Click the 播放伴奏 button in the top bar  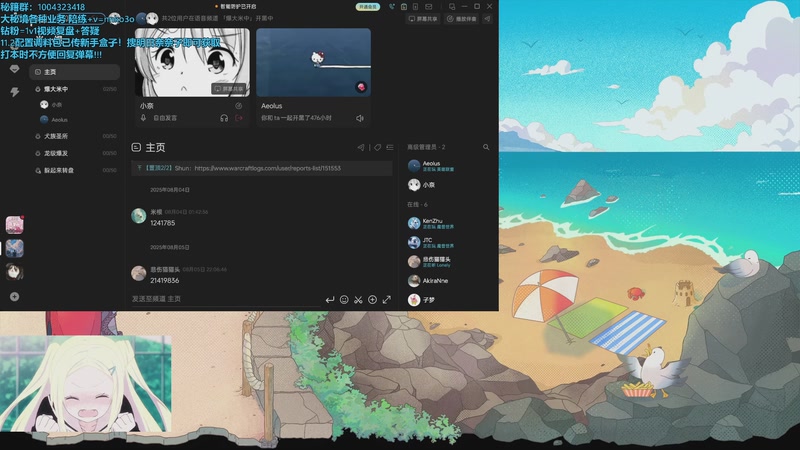click(x=461, y=18)
